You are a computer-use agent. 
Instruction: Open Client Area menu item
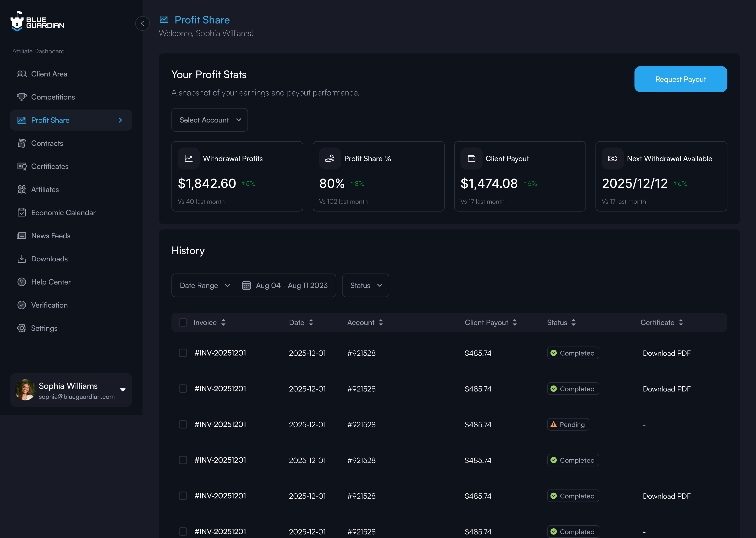[x=71, y=74]
